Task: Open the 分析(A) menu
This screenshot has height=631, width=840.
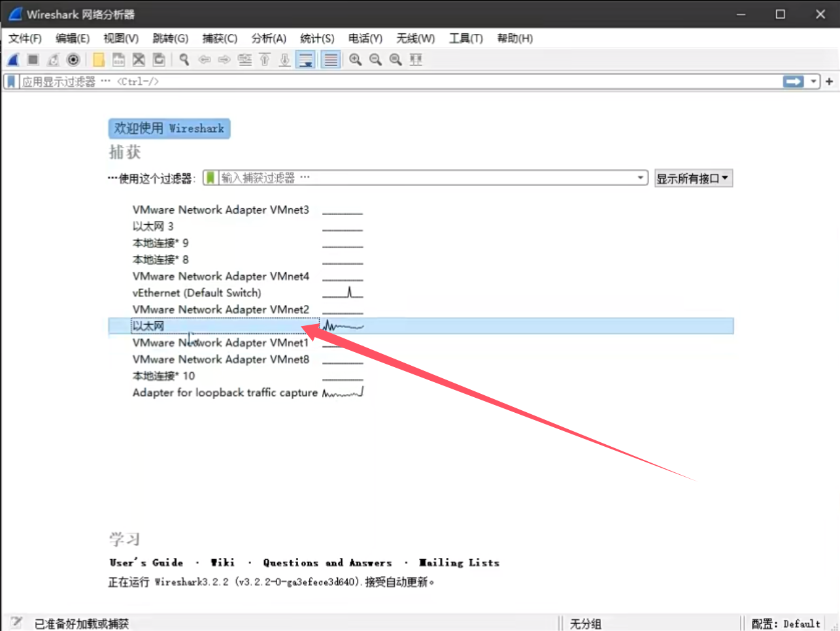Action: [x=269, y=39]
